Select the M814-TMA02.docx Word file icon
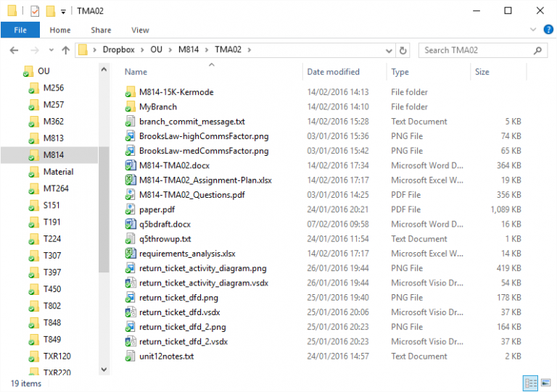Screen dimensions: 557x392 tap(131, 165)
